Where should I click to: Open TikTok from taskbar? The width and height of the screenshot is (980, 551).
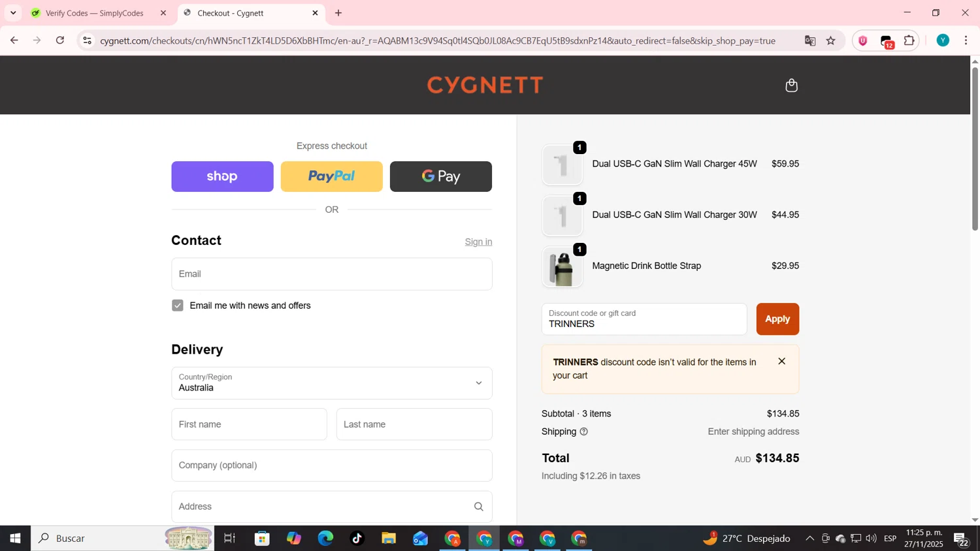pos(357,539)
